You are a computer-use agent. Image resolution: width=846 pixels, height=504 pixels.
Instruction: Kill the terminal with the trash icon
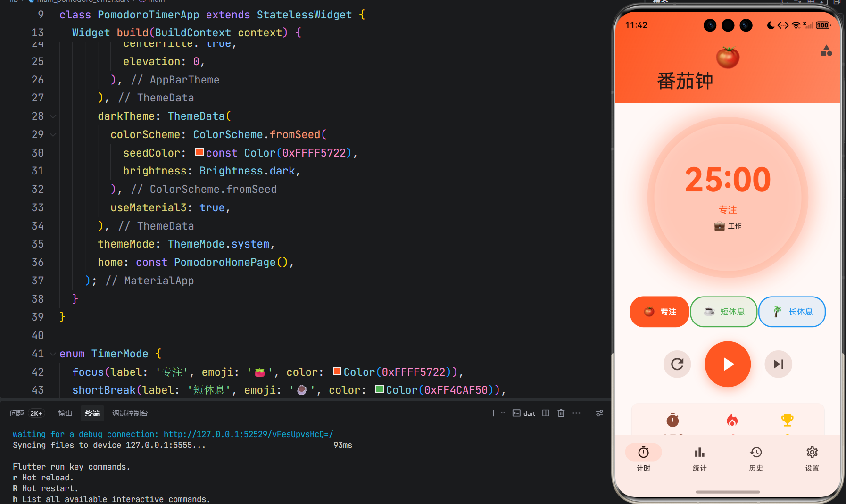(x=561, y=413)
